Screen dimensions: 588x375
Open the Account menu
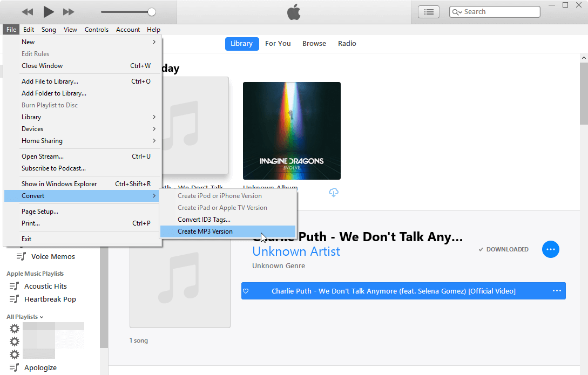(128, 30)
